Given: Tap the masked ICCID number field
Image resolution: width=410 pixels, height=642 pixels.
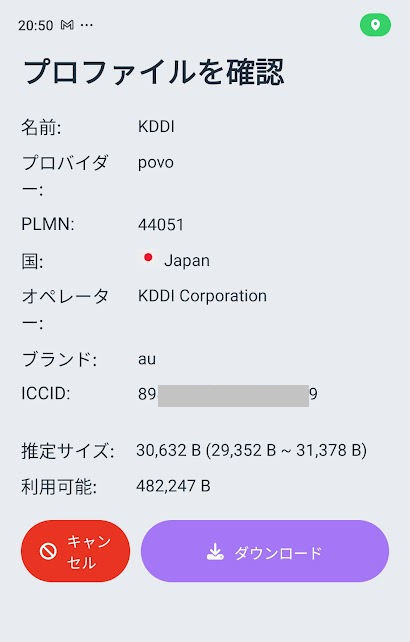Looking at the screenshot, I should tap(228, 394).
